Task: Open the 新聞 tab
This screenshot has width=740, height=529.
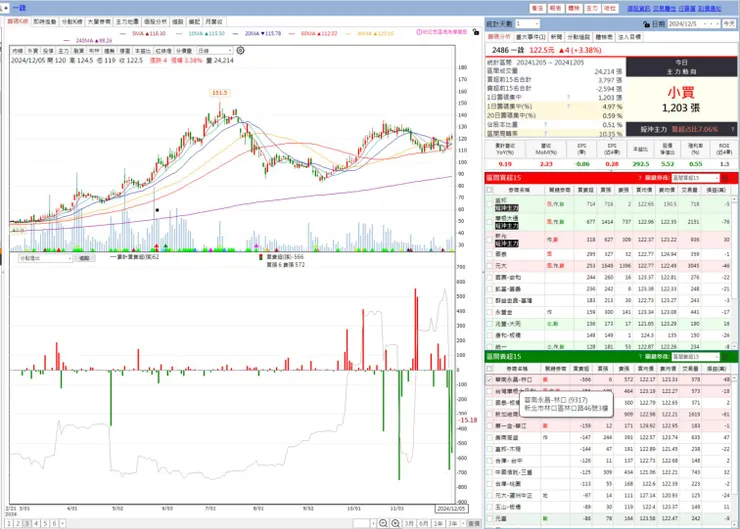Action: click(556, 37)
